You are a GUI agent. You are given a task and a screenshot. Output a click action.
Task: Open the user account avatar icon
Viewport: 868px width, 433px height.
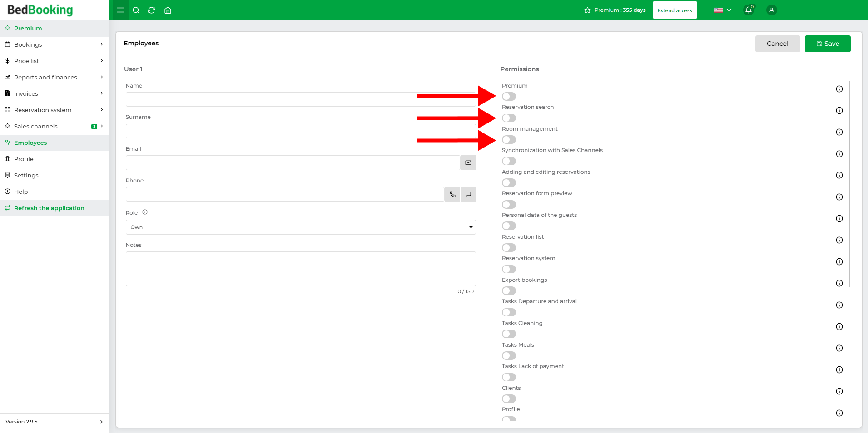[x=771, y=10]
